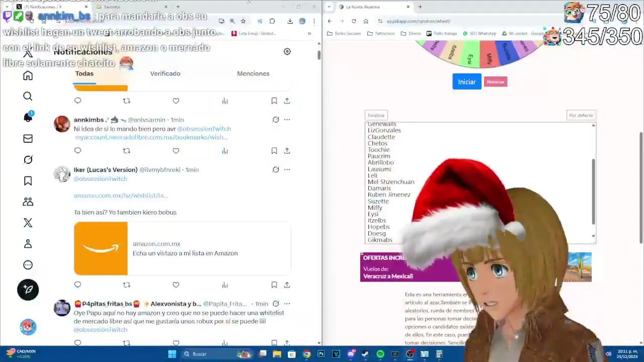This screenshot has height=362, width=644.
Task: Click the roulette address bar URL
Action: click(x=419, y=21)
